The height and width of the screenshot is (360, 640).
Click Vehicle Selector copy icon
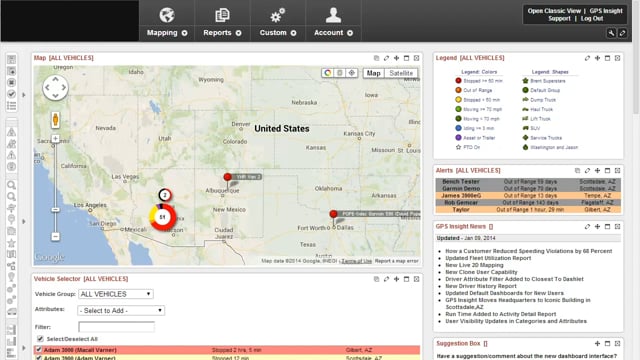[x=376, y=279]
